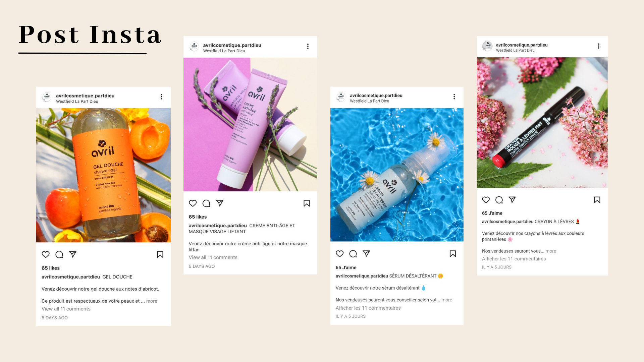Screen dimensions: 644x362
Task: Click Afficher les 11 commentaires on lipstick post
Action: (x=514, y=259)
